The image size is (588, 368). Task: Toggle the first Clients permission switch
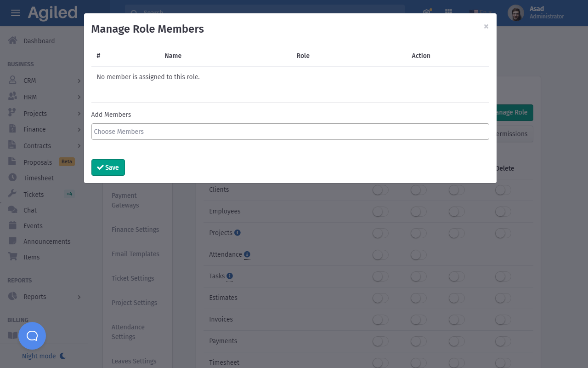point(380,190)
